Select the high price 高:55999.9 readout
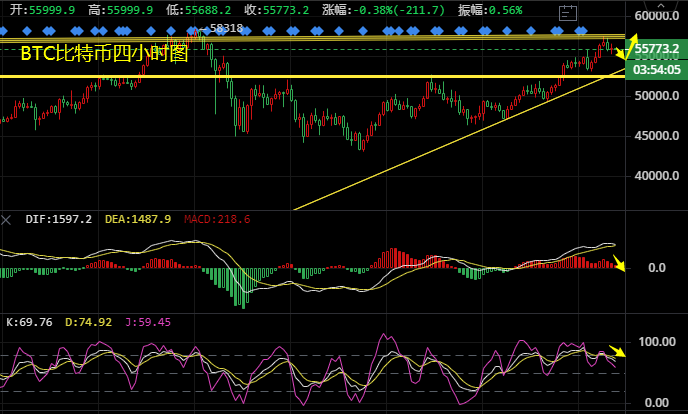688x414 pixels. coord(120,10)
